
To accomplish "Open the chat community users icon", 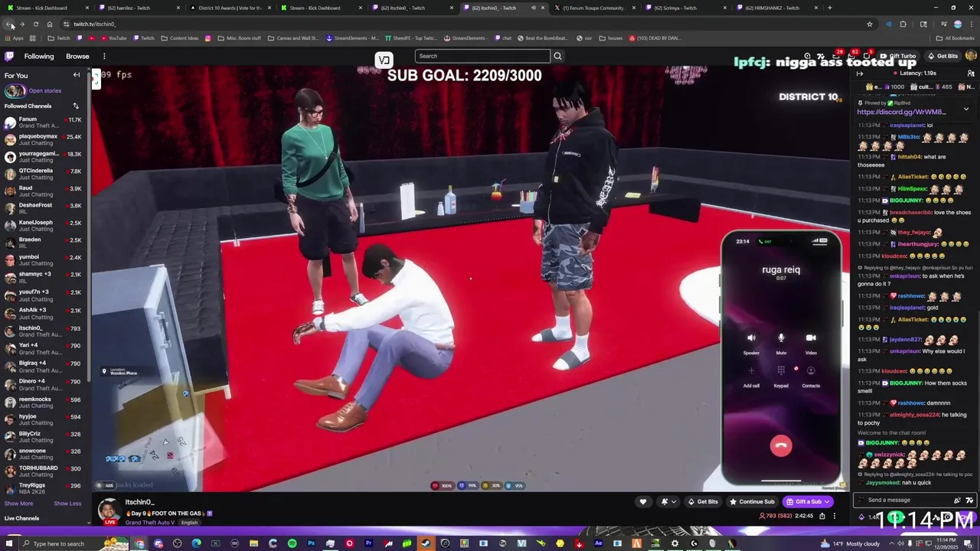I will pyautogui.click(x=971, y=73).
